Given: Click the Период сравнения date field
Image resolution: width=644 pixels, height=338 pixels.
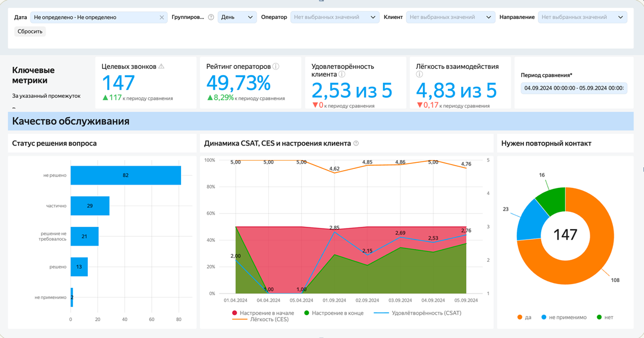Looking at the screenshot, I should [574, 88].
